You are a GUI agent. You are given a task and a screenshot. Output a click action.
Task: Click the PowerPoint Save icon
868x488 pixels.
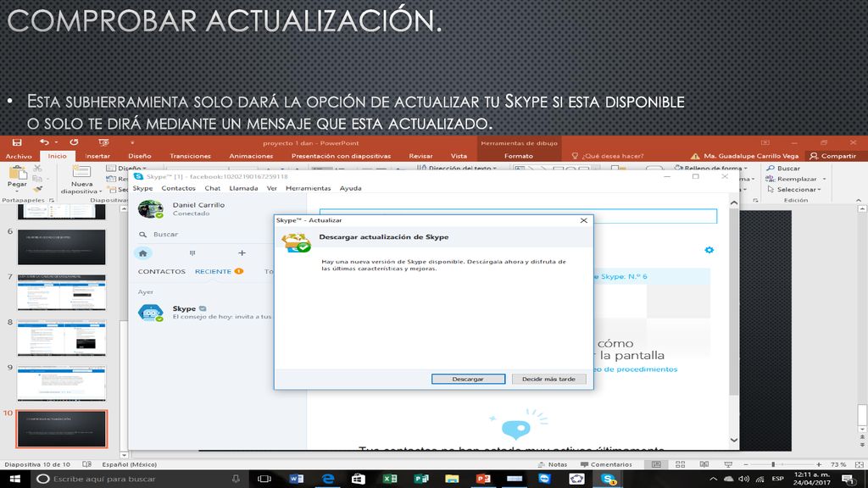click(x=17, y=142)
